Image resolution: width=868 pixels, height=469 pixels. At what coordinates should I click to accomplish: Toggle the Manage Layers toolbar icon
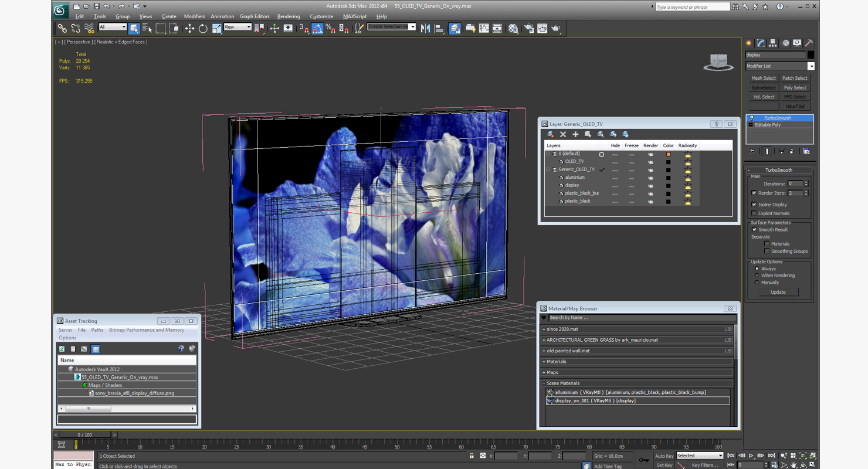455,28
